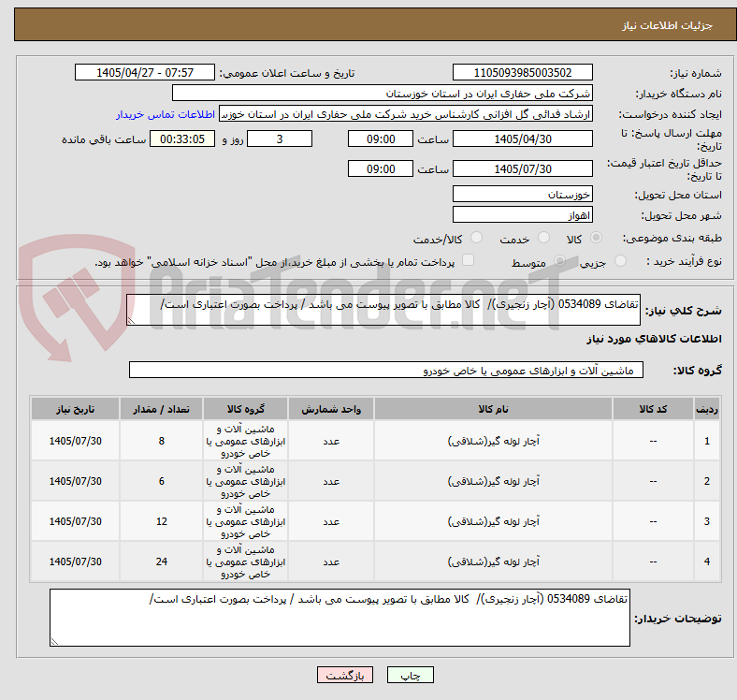This screenshot has width=737, height=700.
Task: Click the نام کالا column header
Action: click(x=493, y=409)
